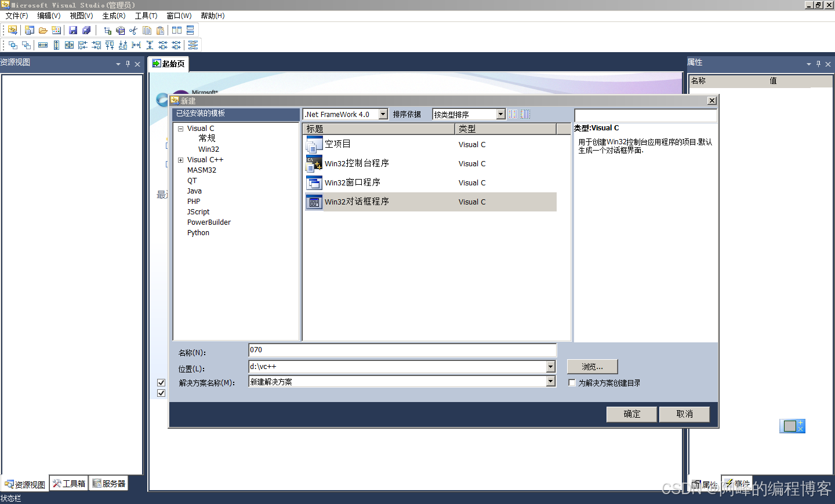
Task: Click the make same width icon
Action: pos(43,45)
